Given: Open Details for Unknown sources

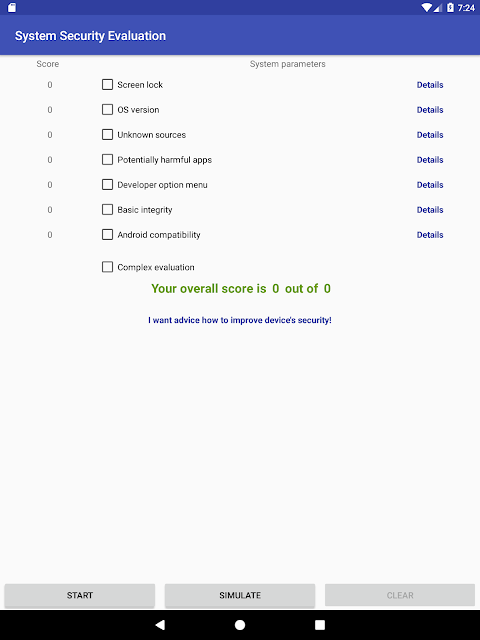Looking at the screenshot, I should [430, 135].
